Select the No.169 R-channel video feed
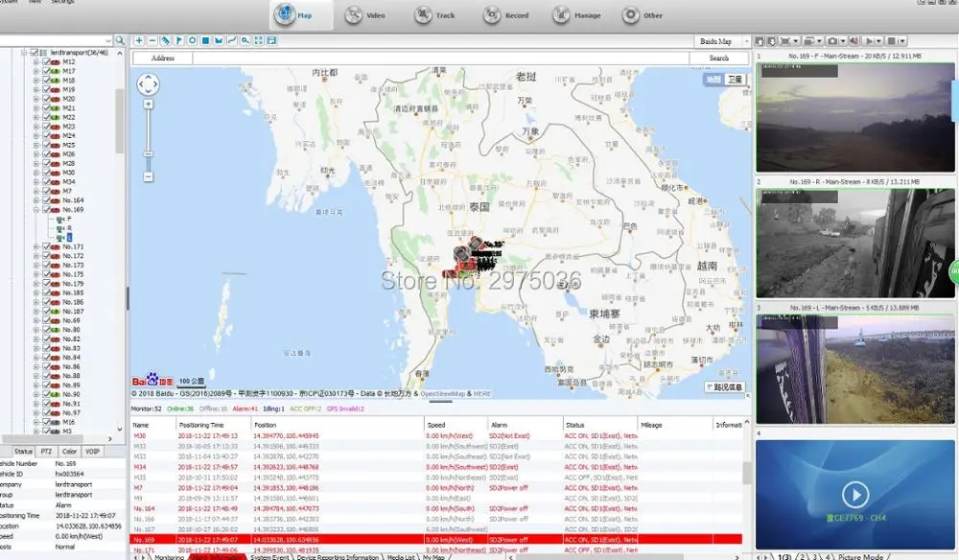Screen dimensions: 959x560 [x=855, y=244]
